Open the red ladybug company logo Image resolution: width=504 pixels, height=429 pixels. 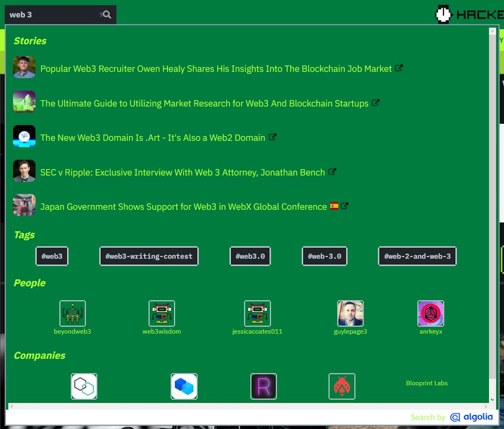tap(342, 386)
